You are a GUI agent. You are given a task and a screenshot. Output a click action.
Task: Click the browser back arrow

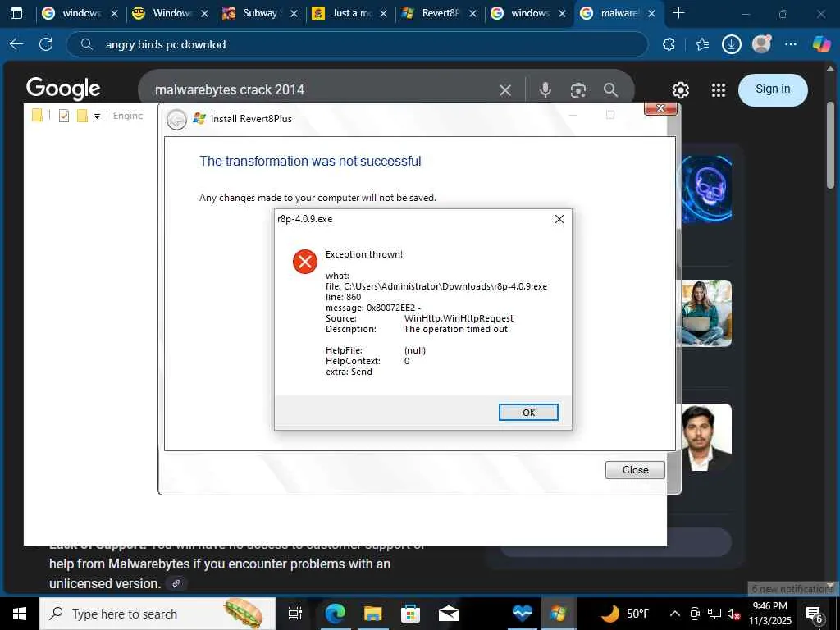(x=16, y=44)
